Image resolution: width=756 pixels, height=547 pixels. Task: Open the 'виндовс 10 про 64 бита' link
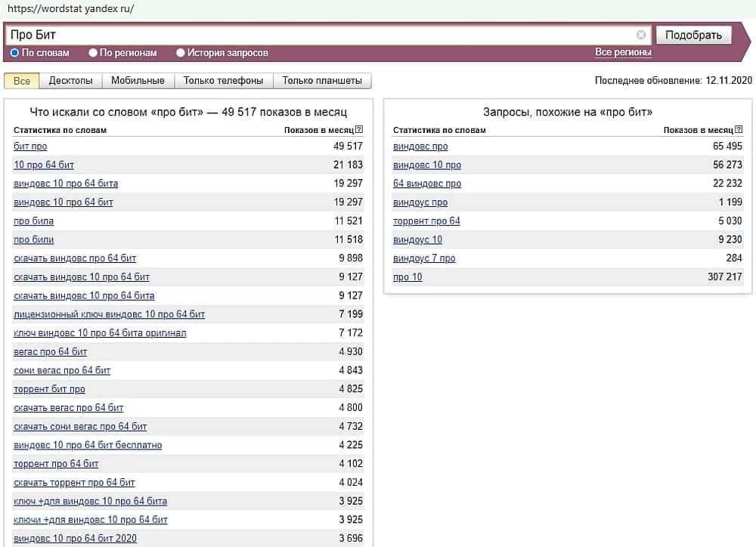click(66, 184)
